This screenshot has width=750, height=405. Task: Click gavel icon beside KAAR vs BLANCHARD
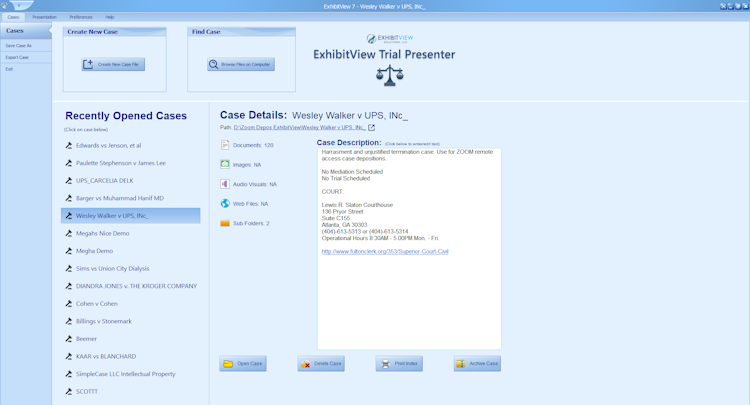(x=69, y=357)
